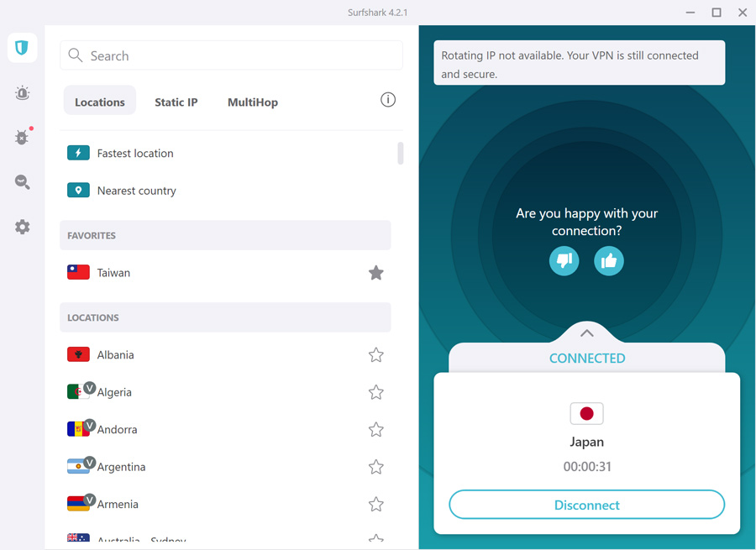The height and width of the screenshot is (550, 756).
Task: Click the connection timer 00:00:31
Action: tap(587, 467)
